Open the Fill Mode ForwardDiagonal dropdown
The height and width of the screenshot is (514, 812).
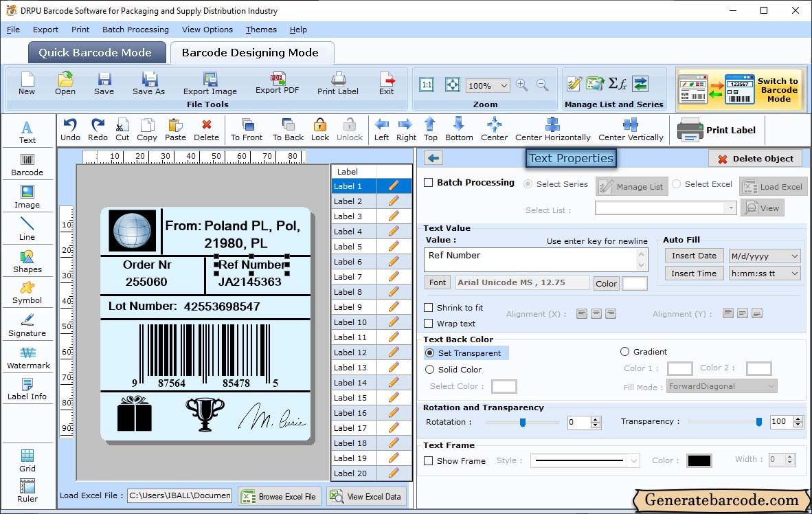tap(771, 387)
